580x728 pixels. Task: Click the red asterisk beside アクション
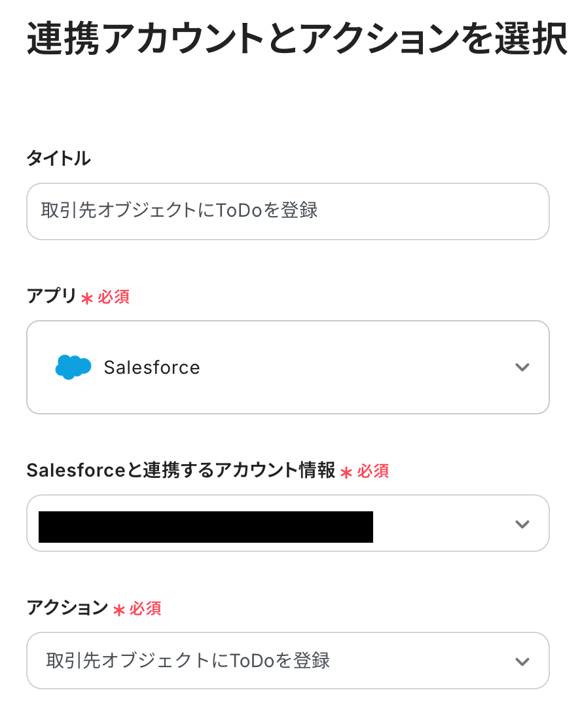point(118,610)
